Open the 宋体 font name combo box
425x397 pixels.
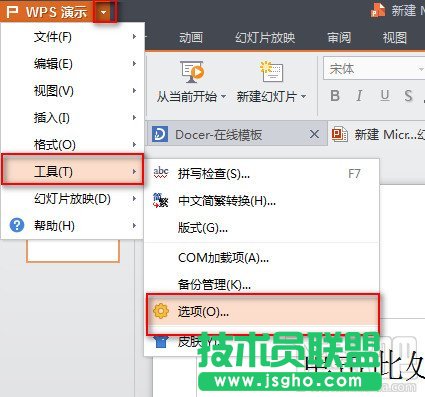(x=374, y=68)
